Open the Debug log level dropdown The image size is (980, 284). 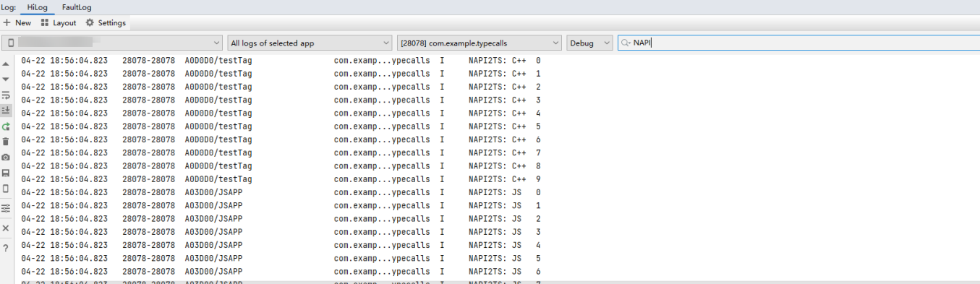(589, 43)
